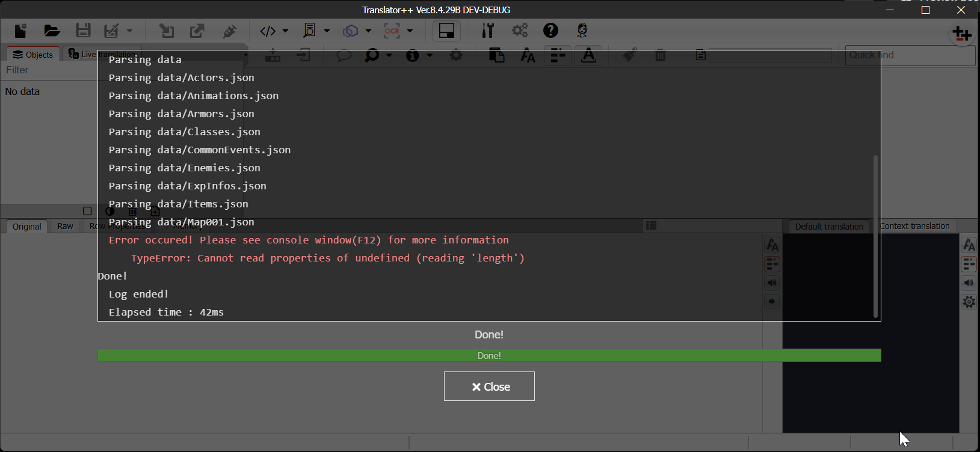
Task: Click the Save floppy disk icon
Action: [x=83, y=31]
